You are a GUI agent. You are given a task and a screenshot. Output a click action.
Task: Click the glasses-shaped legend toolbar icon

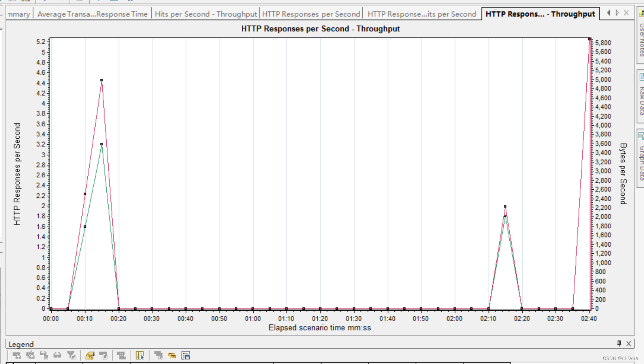click(x=58, y=355)
